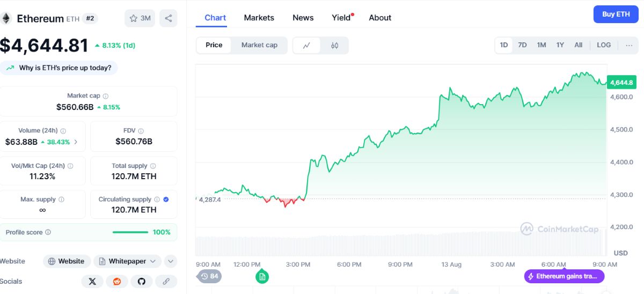Click the current price tag 4,644.8
Viewport: 644px width, 294px height.
coord(622,82)
